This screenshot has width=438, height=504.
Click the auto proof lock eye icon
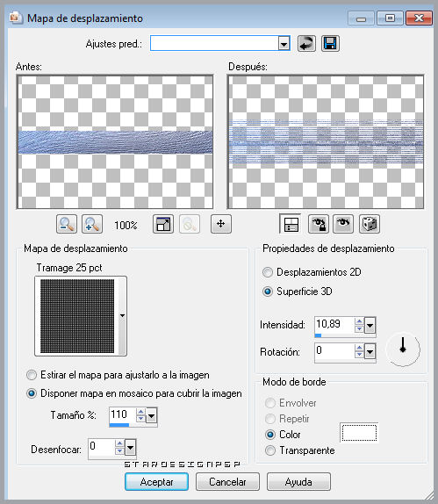click(318, 224)
